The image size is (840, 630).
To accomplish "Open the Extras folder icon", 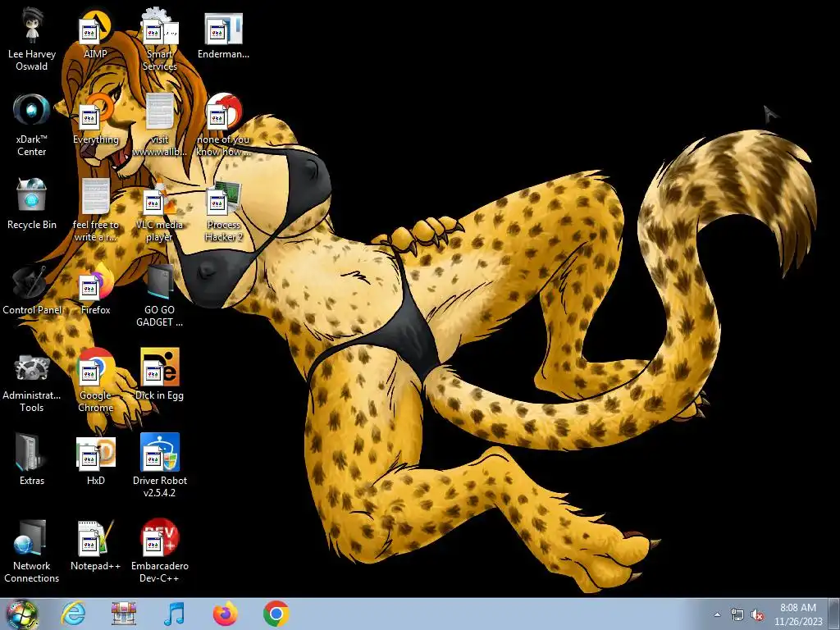I will point(32,460).
